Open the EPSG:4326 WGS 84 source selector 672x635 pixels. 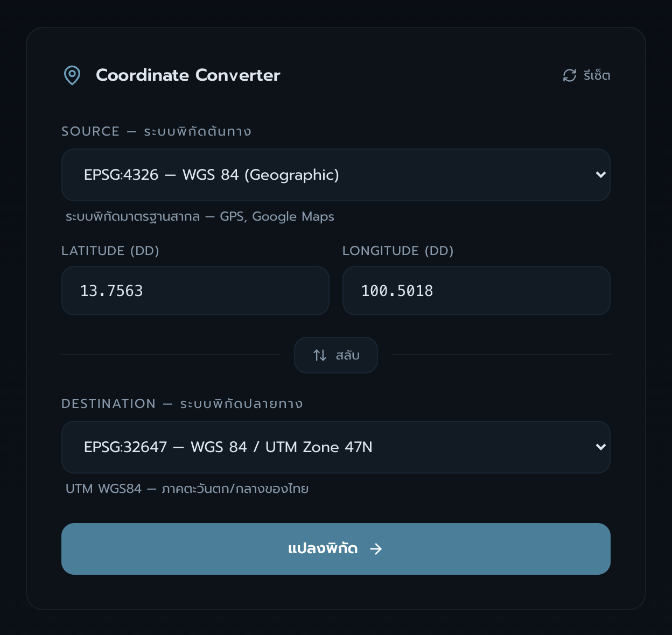[335, 175]
